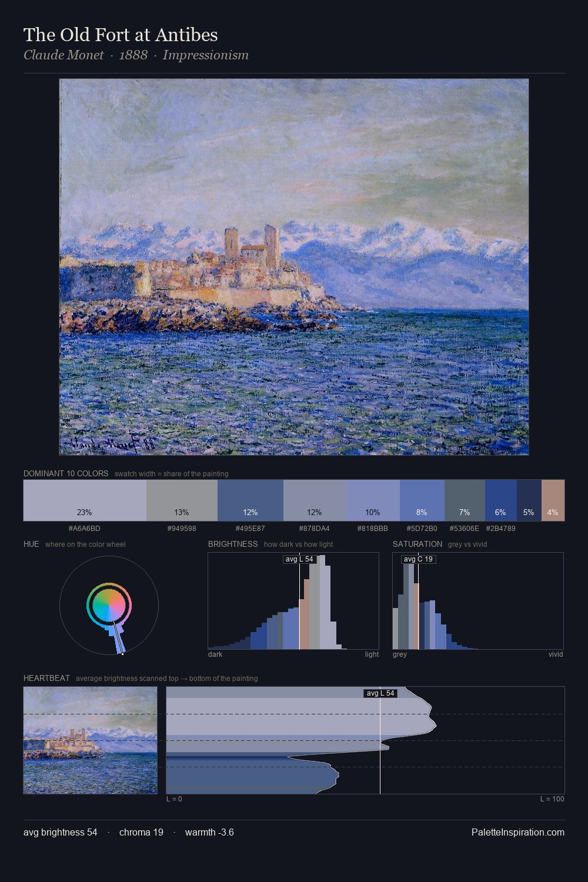Viewport: 588px width, 882px height.
Task: Click the 7% slate swatch #53606E
Action: (465, 500)
